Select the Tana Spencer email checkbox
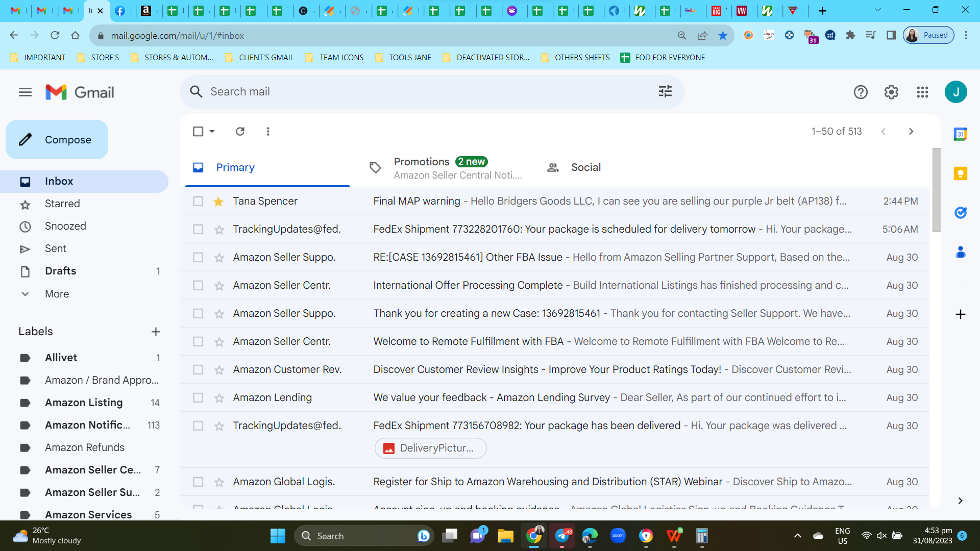This screenshot has width=980, height=551. (198, 202)
